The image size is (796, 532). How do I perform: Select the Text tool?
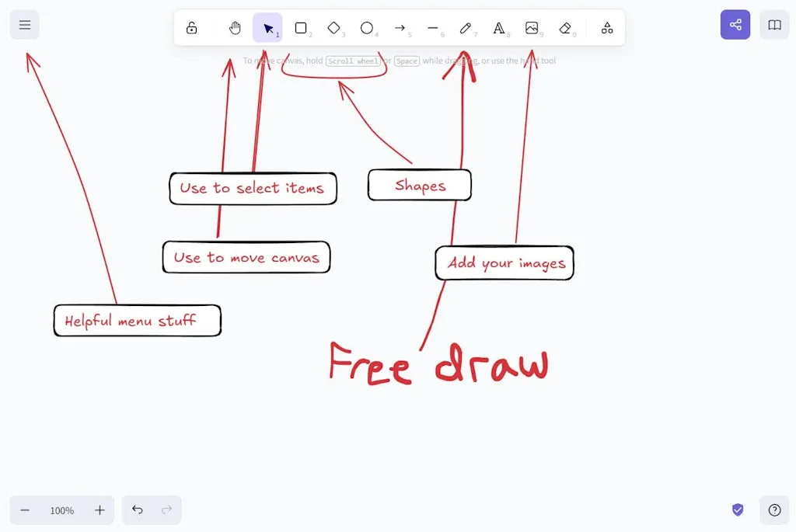(x=499, y=28)
